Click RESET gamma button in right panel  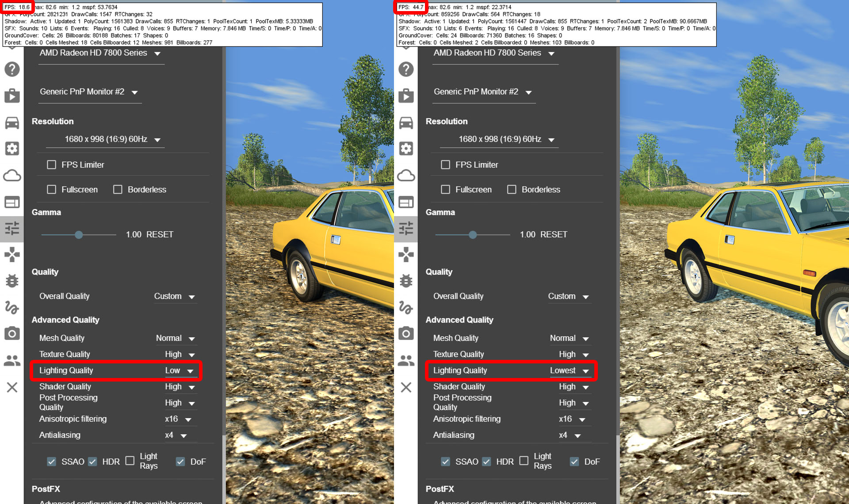(x=554, y=235)
